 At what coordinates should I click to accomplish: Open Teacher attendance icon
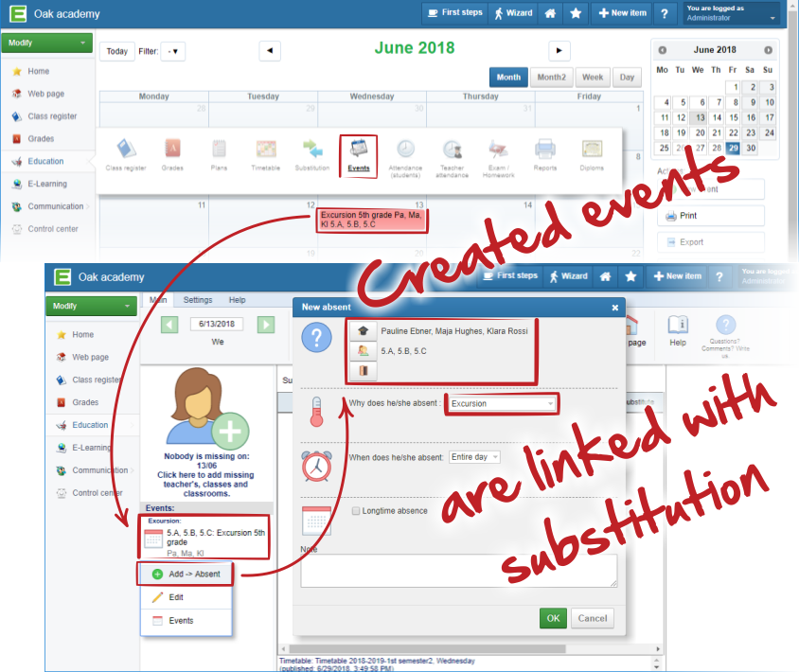tap(452, 156)
